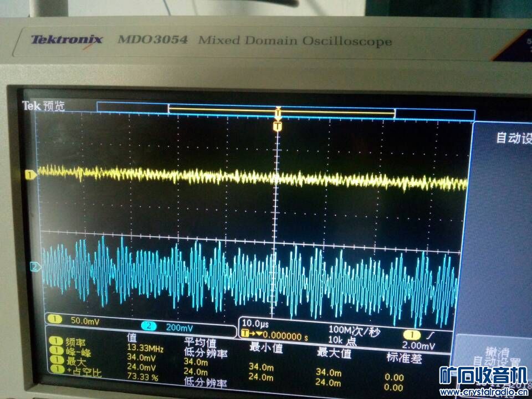This screenshot has width=532, height=399.
Task: Click the 73.33 % duty cycle value
Action: (x=142, y=377)
